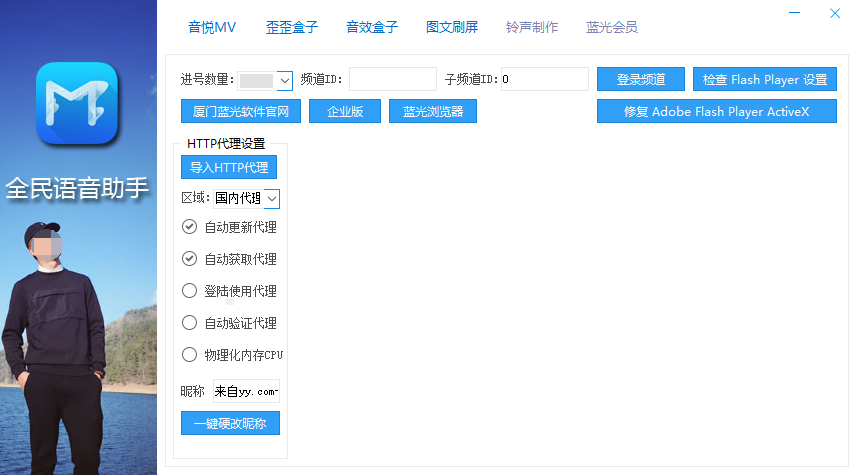Click 修复 Adobe Flash Player ActiveX button
The image size is (849, 475).
(x=716, y=111)
